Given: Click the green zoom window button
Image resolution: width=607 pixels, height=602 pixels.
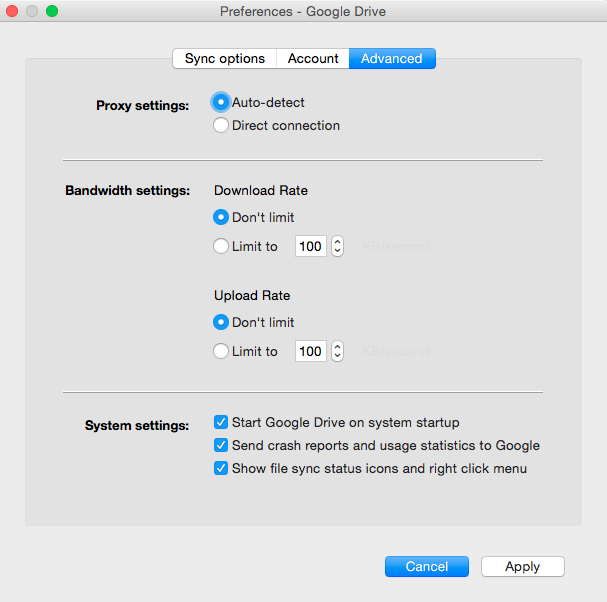Looking at the screenshot, I should click(52, 11).
